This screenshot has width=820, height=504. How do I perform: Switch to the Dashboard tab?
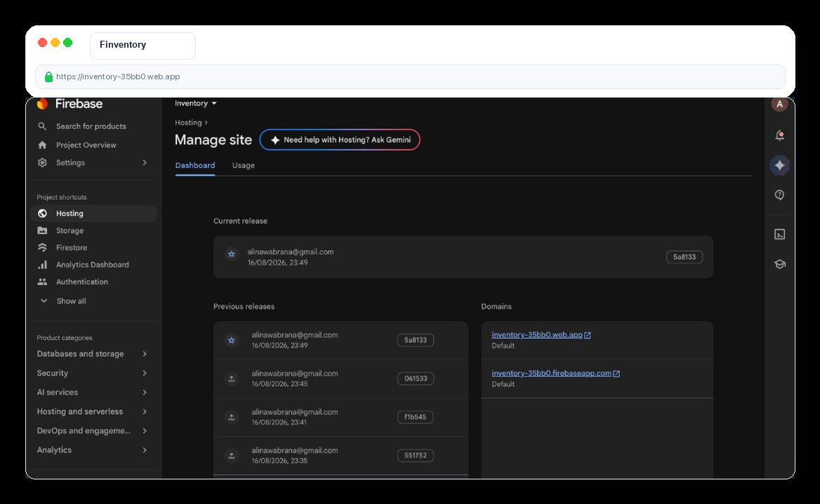click(195, 165)
